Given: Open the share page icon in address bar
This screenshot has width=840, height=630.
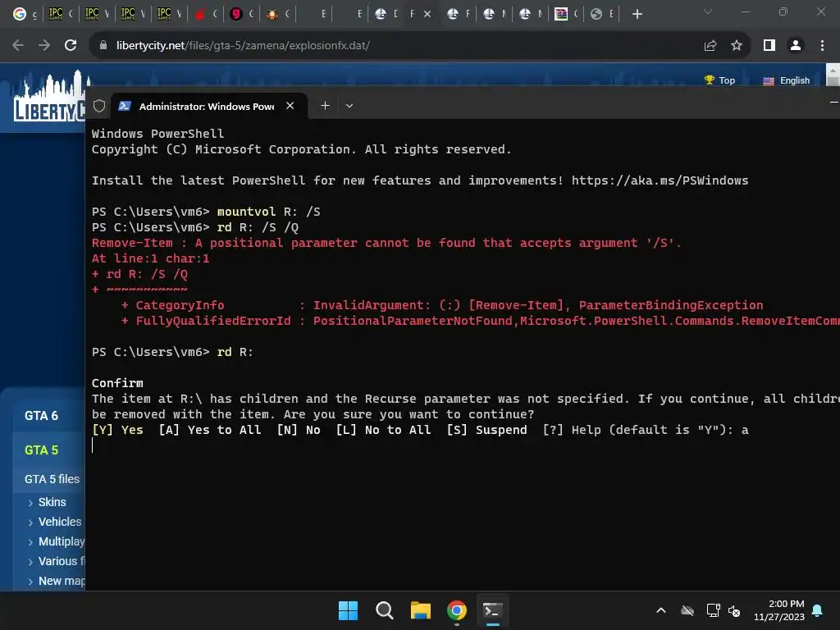Looking at the screenshot, I should [x=710, y=46].
